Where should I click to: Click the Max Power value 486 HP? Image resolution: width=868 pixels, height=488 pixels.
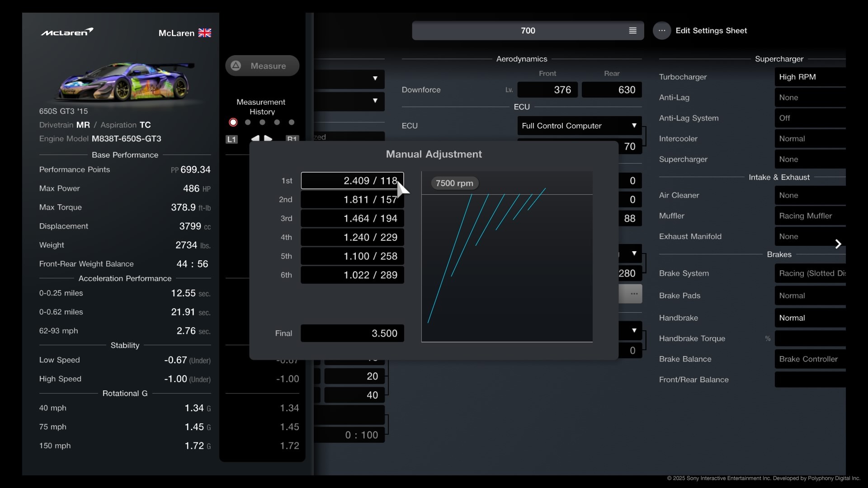coord(197,189)
